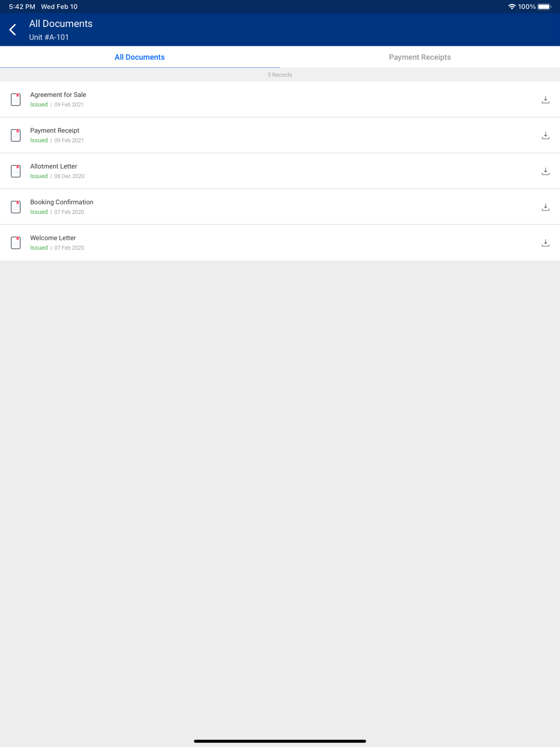Viewport: 560px width, 747px height.
Task: Tap the Allotment Letter file icon
Action: (16, 171)
